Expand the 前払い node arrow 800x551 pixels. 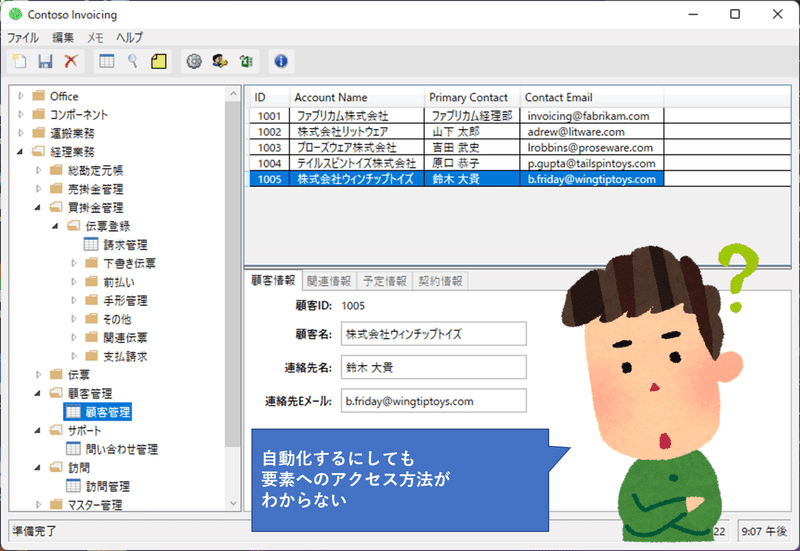coord(73,282)
